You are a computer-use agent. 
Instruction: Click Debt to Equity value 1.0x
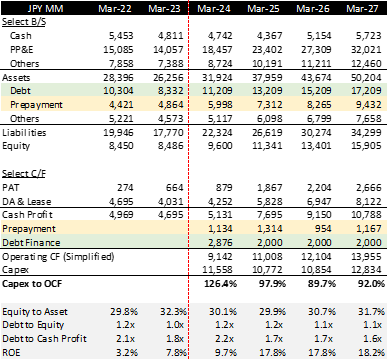175,325
